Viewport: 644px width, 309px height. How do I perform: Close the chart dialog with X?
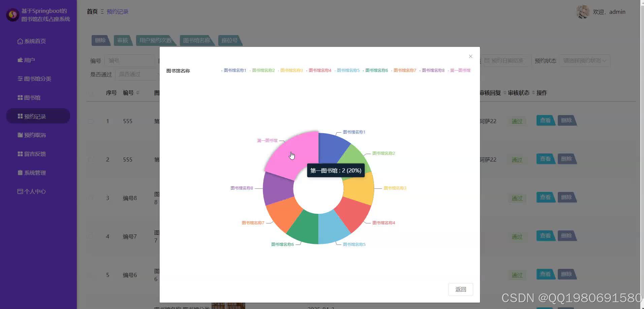pyautogui.click(x=471, y=56)
